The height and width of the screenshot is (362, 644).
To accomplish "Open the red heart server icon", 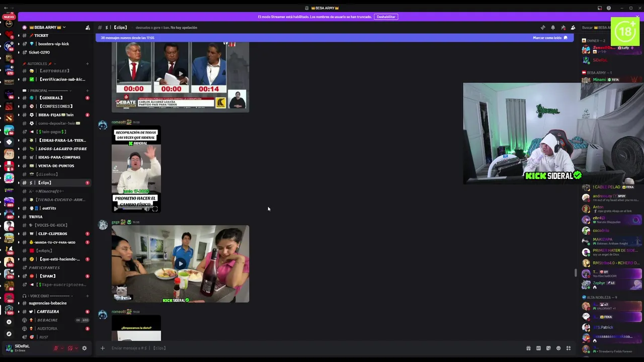I will [x=9, y=35].
